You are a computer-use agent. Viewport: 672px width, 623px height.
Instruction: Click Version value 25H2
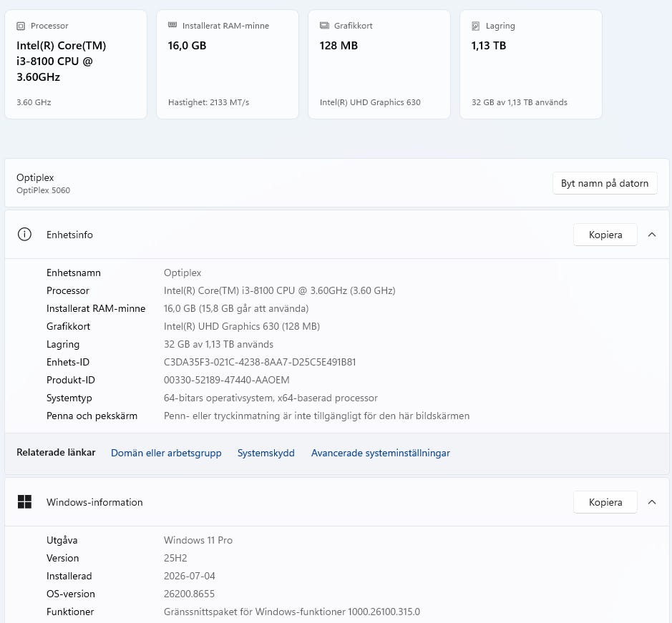(x=175, y=559)
